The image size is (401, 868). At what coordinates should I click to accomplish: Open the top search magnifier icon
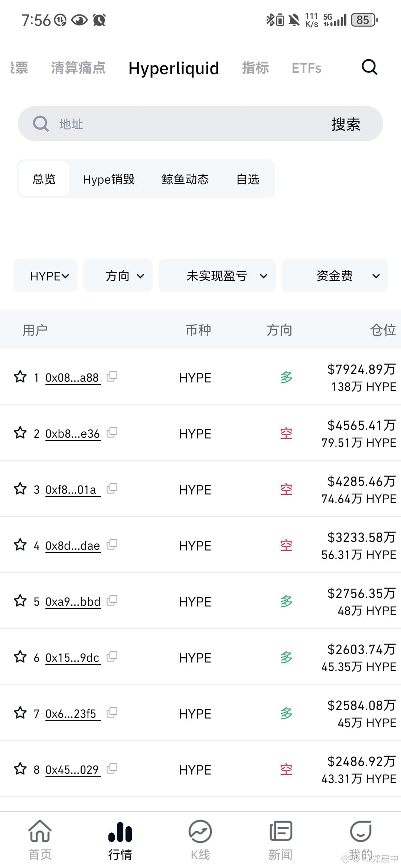click(369, 68)
